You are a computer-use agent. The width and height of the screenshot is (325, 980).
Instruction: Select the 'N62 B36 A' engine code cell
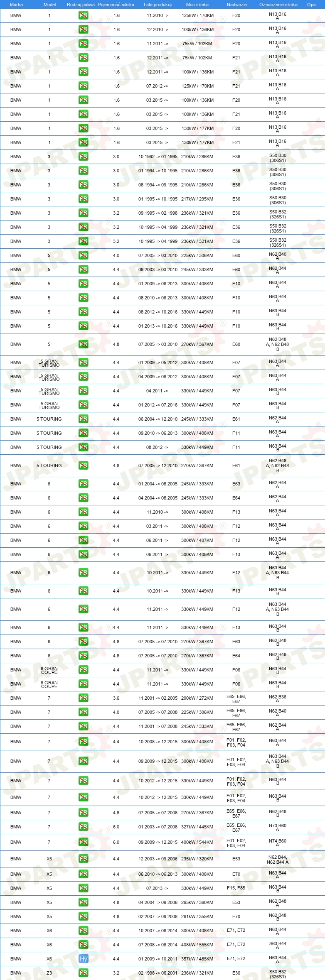coord(278,698)
